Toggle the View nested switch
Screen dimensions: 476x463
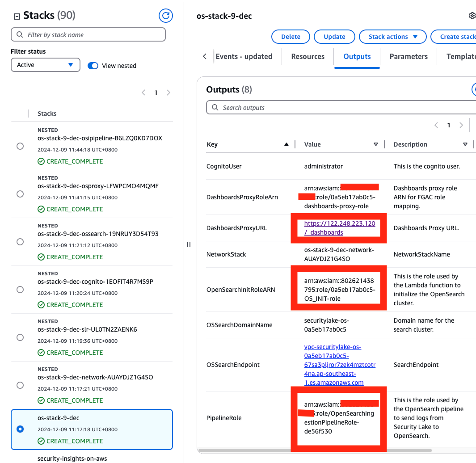click(93, 66)
